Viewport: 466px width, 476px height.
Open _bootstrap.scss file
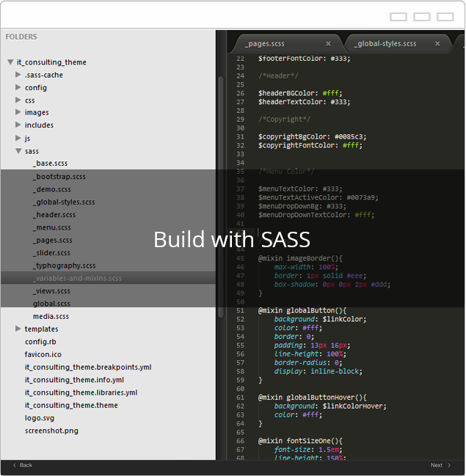click(59, 177)
